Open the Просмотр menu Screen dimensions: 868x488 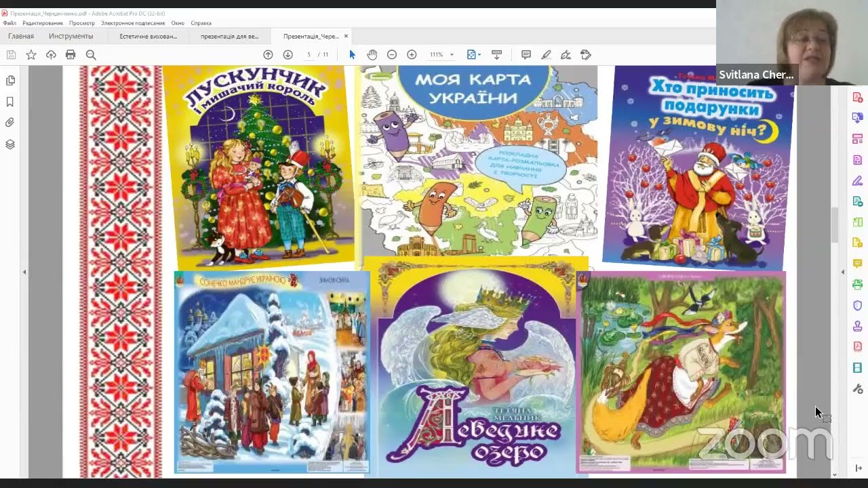click(82, 23)
